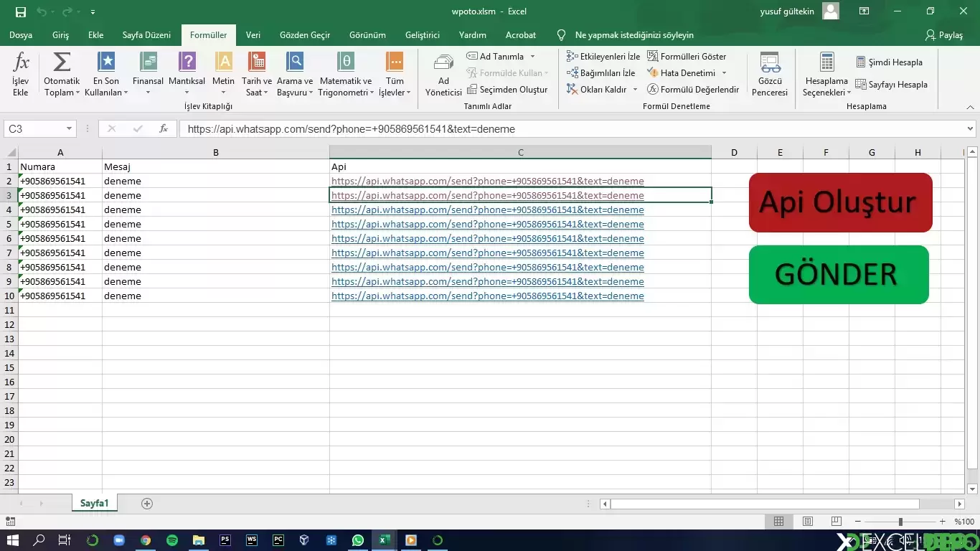This screenshot has height=551, width=980.
Task: Click inside the formula bar text
Action: (x=352, y=129)
